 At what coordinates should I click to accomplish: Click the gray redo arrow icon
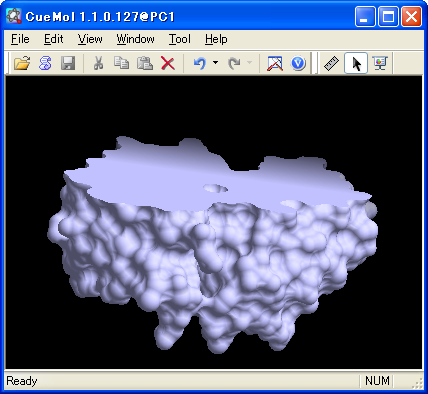[x=234, y=63]
